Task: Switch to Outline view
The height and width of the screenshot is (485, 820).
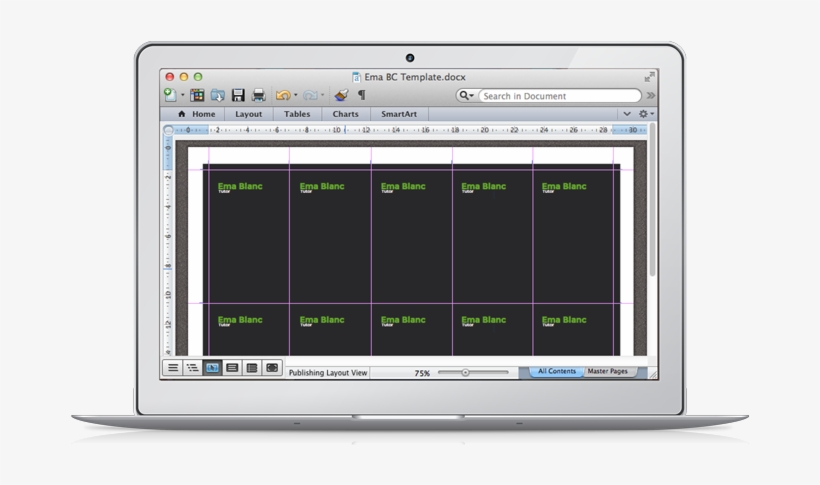Action: click(192, 368)
